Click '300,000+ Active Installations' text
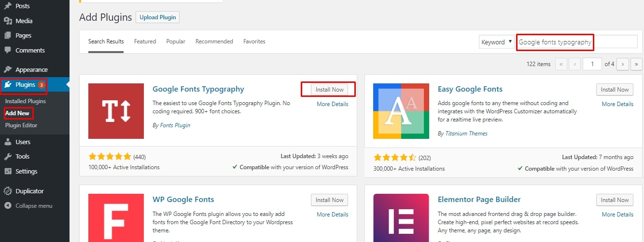Viewport: 644px width, 242px height. pyautogui.click(x=409, y=169)
